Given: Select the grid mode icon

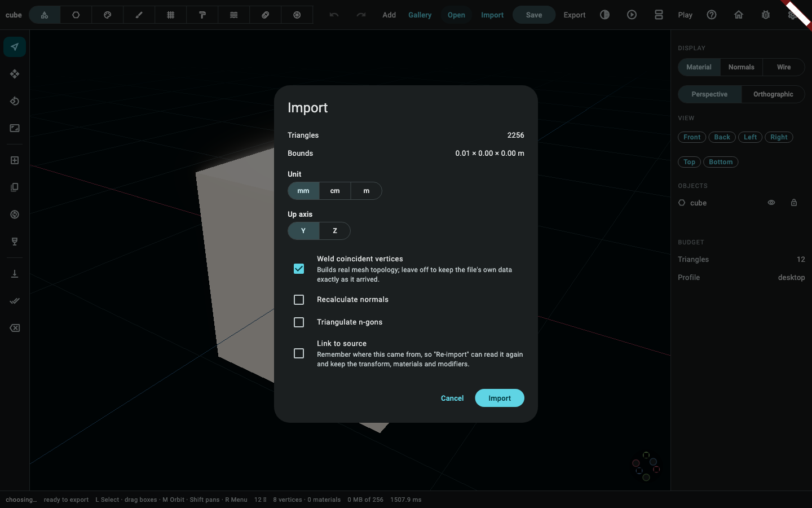Looking at the screenshot, I should coord(171,15).
